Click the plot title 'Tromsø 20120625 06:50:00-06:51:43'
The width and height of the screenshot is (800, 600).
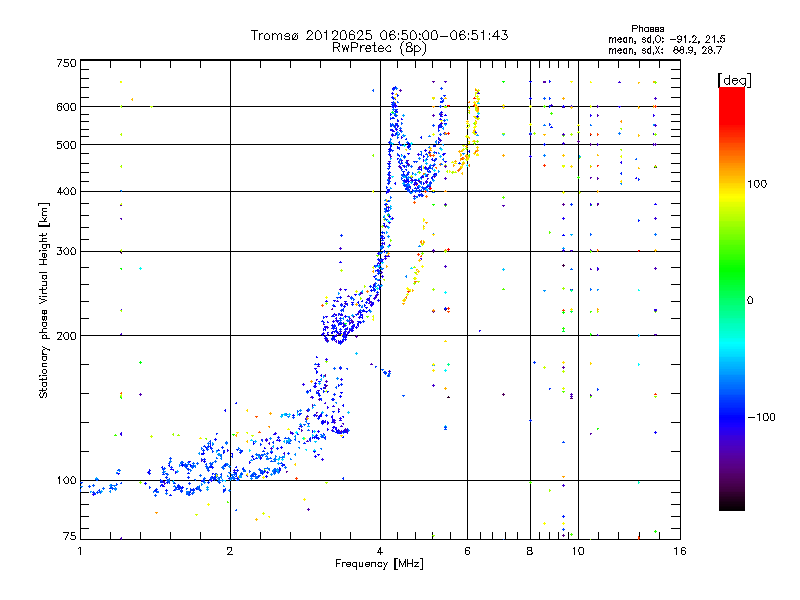click(379, 35)
